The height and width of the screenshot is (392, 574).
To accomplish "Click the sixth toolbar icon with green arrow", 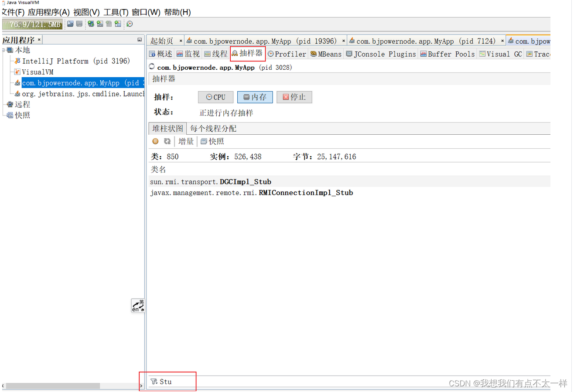I will (x=118, y=24).
